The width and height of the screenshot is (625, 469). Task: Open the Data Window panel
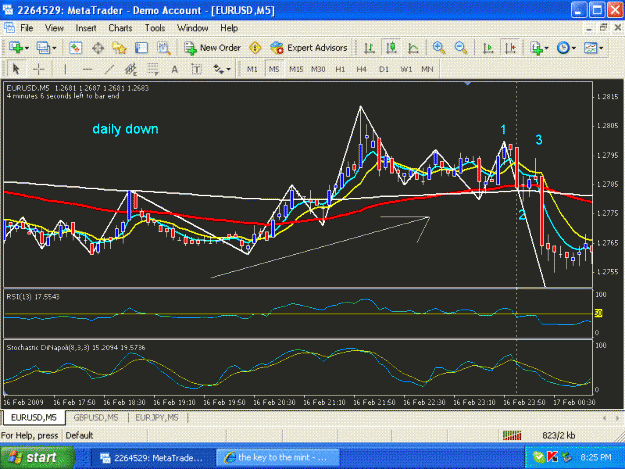point(98,48)
